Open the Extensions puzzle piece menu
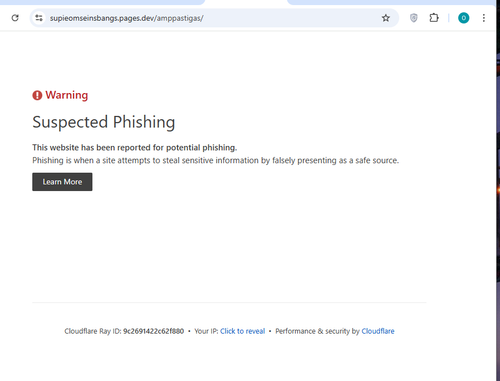Screen dimensions: 500x381 tap(434, 18)
